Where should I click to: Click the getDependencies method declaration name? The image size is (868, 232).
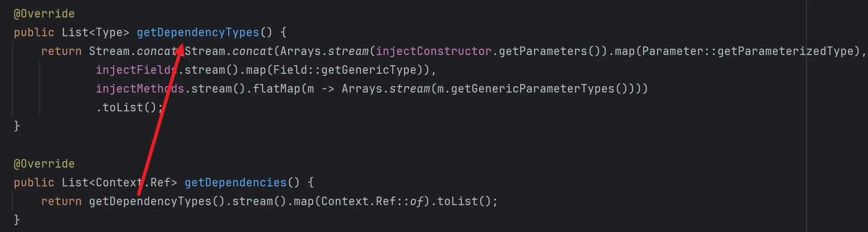tap(235, 183)
